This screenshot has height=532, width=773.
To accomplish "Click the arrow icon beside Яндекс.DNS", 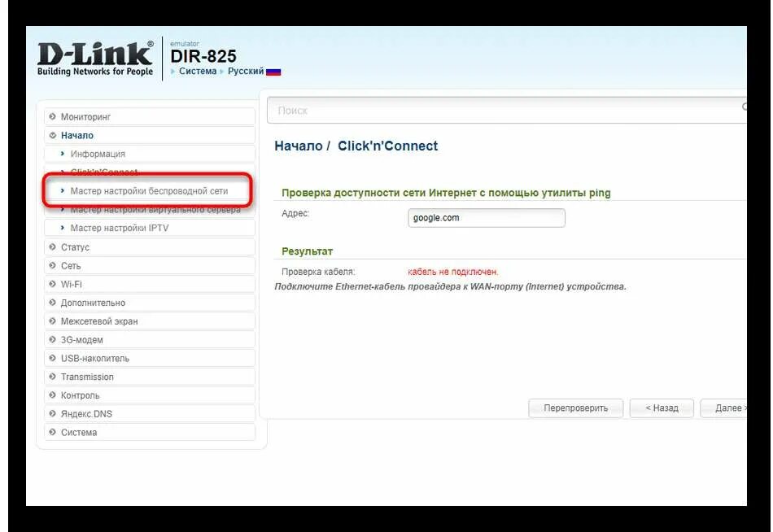I will pos(52,414).
